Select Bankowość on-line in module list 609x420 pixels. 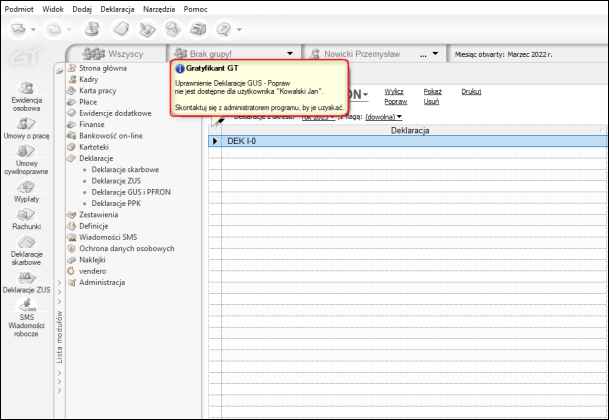point(105,136)
